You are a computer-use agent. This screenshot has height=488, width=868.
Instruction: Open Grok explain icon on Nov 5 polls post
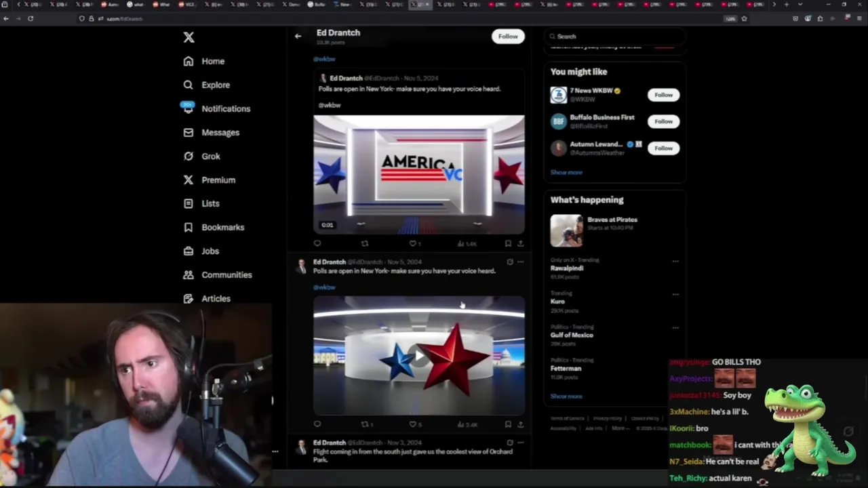click(510, 262)
